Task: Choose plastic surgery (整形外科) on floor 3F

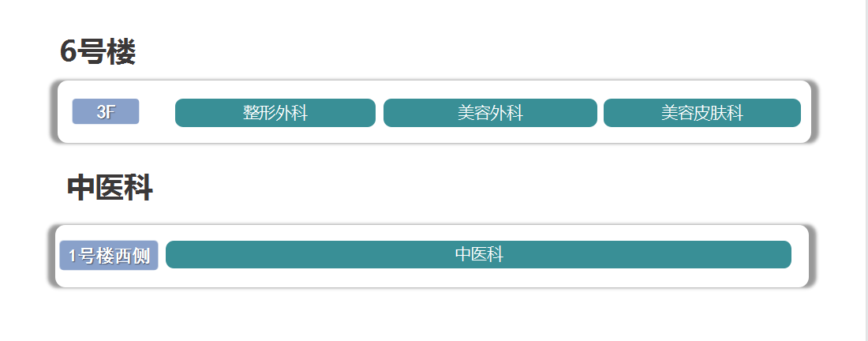Action: [275, 113]
